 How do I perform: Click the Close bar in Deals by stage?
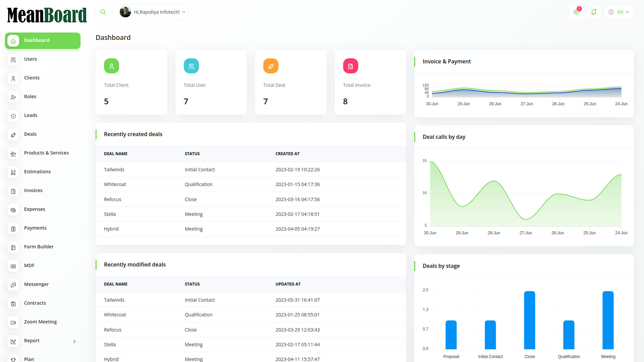coord(530,320)
